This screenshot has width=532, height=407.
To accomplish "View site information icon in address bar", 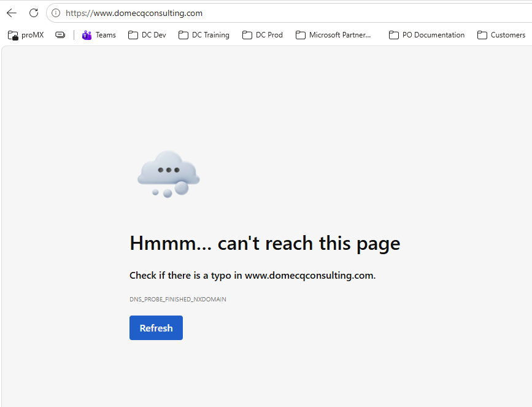I will pos(56,13).
